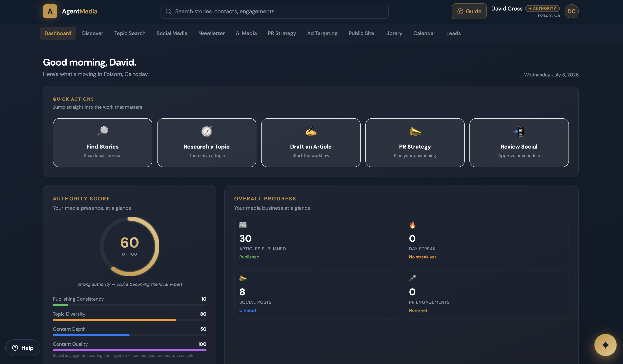Click the compass icon inside the Guide button
This screenshot has width=623, height=364.
point(460,11)
